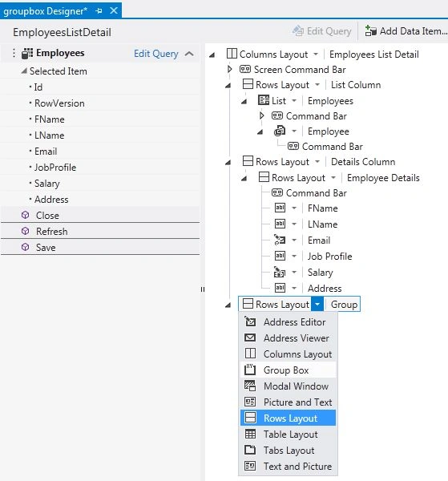This screenshot has height=481, width=448.
Task: Select the Close method in left panel
Action: pos(100,215)
